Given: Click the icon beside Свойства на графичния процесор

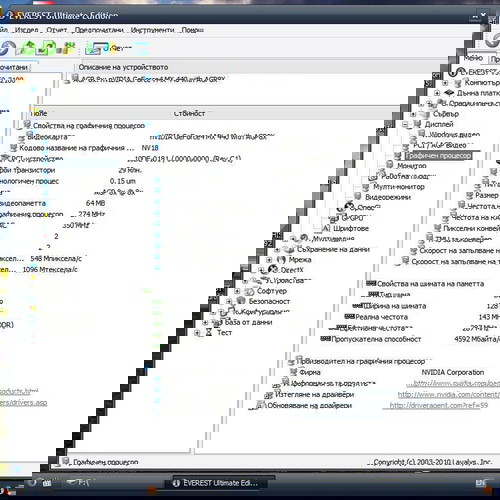Looking at the screenshot, I should pos(27,125).
